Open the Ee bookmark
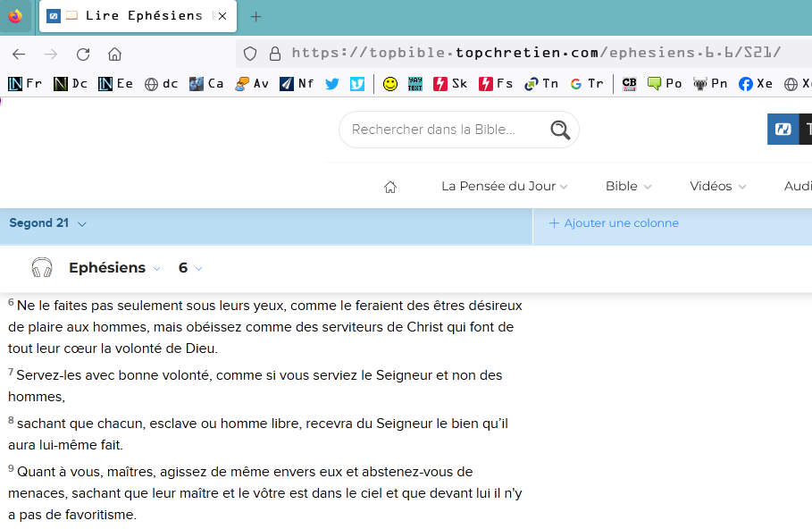The height and width of the screenshot is (529, 812). tap(115, 83)
